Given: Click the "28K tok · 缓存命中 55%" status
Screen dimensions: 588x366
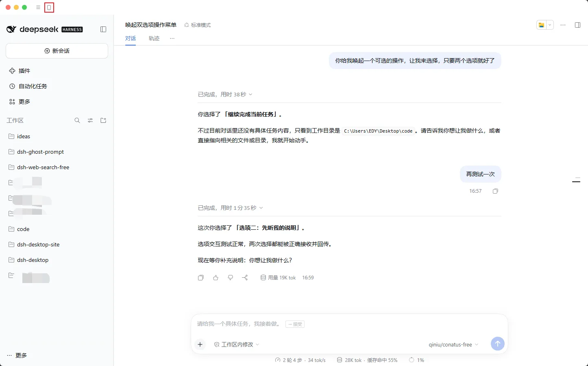Looking at the screenshot, I should tap(367, 360).
